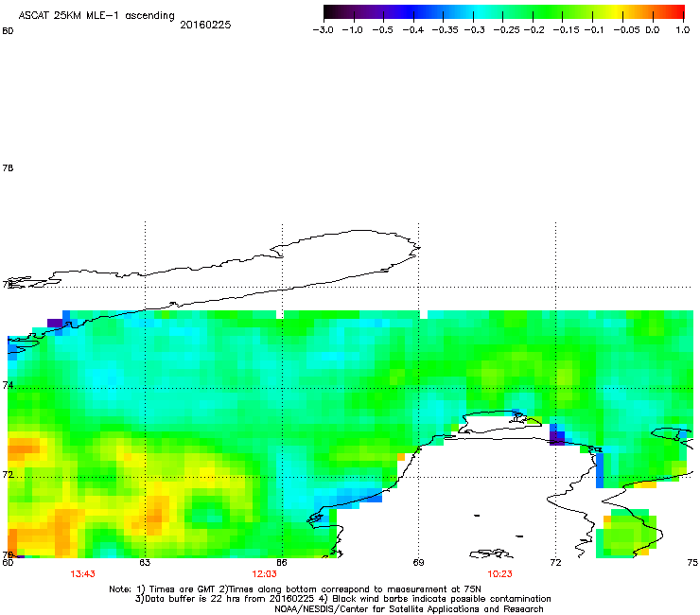Click the "-3.0" color scale label
The image size is (700, 615).
[323, 30]
